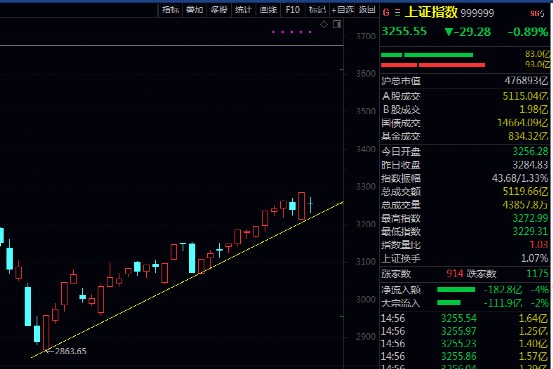This screenshot has width=553, height=369.
Task: Click the value 5115.04亿
Action: coord(525,96)
